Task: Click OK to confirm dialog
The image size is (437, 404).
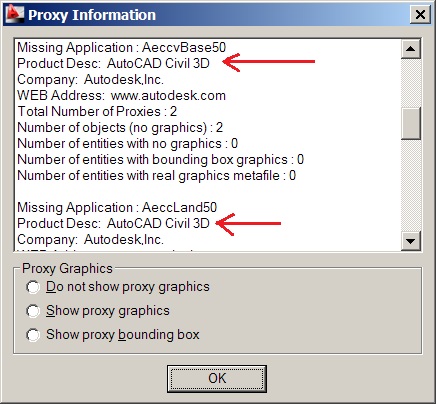Action: pyautogui.click(x=217, y=379)
